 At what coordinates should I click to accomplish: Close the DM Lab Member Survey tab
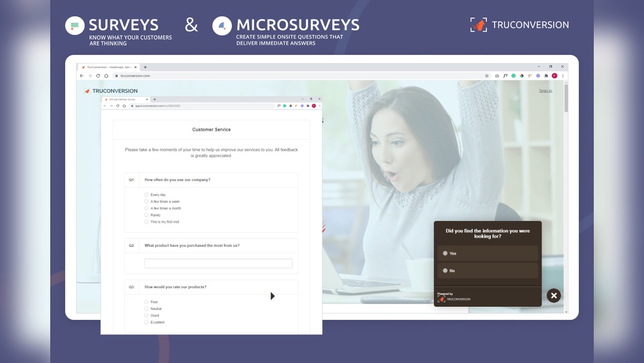click(147, 99)
